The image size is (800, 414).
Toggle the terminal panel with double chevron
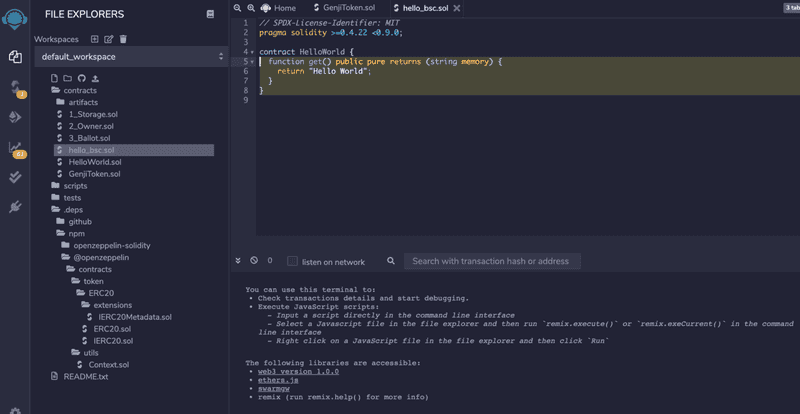coord(238,261)
